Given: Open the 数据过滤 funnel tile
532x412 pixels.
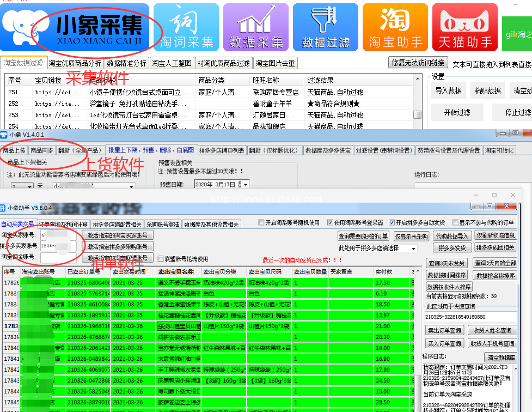Looking at the screenshot, I should [326, 27].
